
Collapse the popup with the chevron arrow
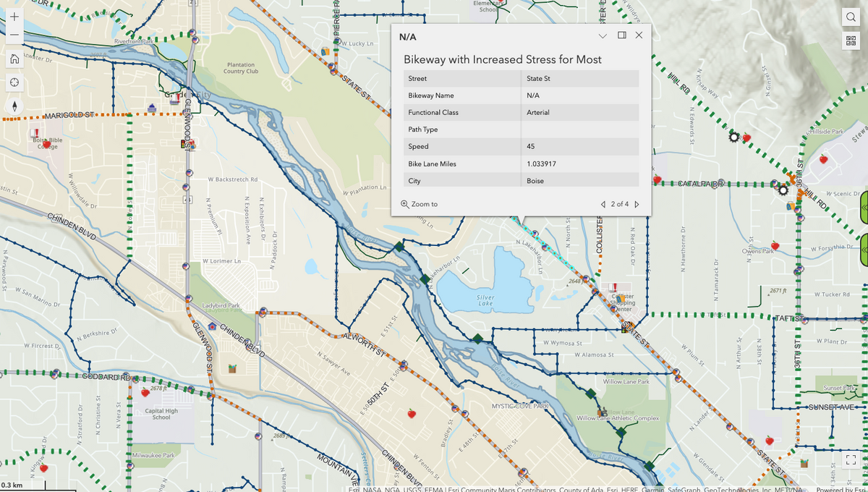[x=603, y=35]
